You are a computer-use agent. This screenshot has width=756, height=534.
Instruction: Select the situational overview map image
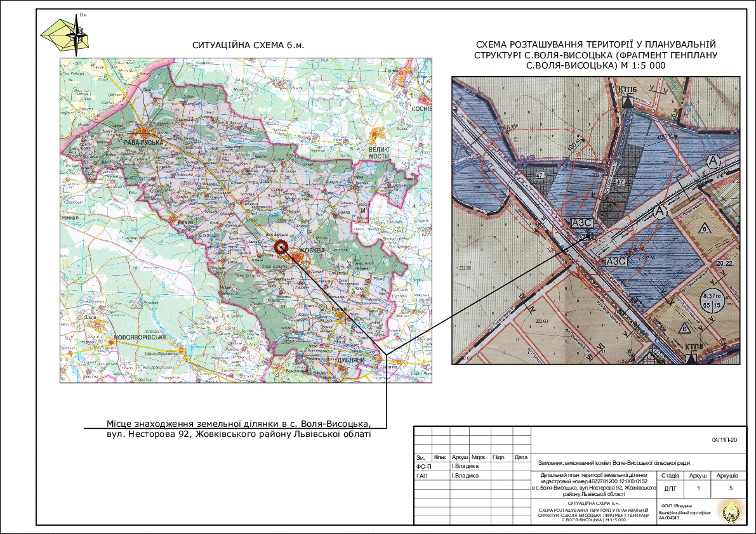pyautogui.click(x=246, y=221)
